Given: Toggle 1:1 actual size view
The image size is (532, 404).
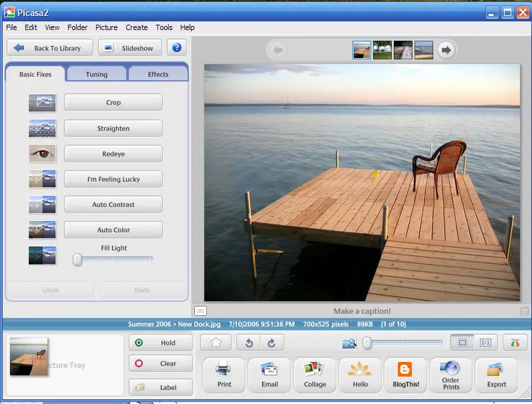Looking at the screenshot, I should [485, 343].
